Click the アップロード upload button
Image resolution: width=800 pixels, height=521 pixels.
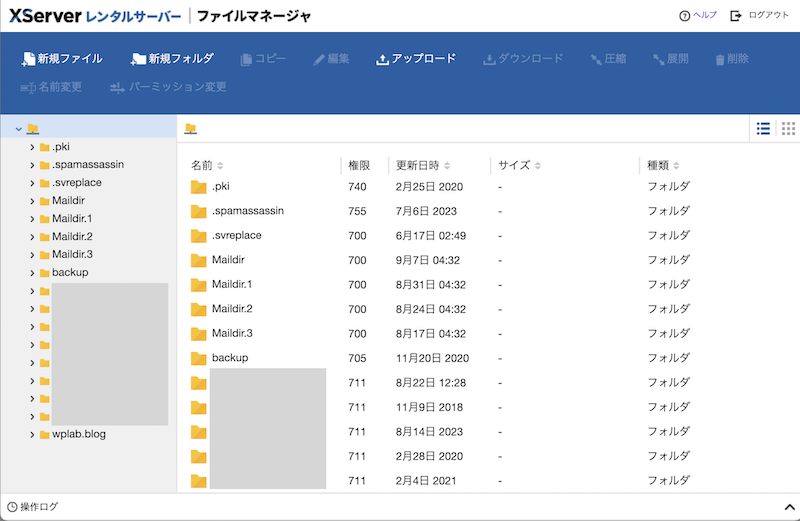[416, 59]
